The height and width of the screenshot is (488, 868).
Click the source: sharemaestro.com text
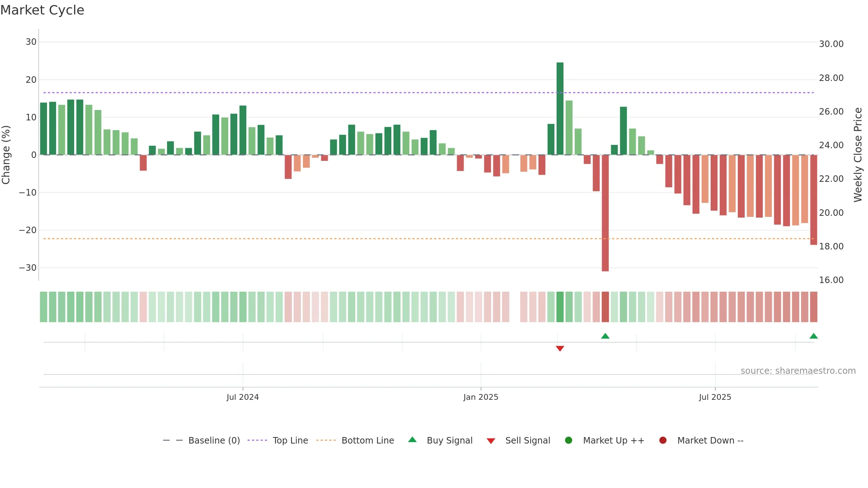[798, 371]
